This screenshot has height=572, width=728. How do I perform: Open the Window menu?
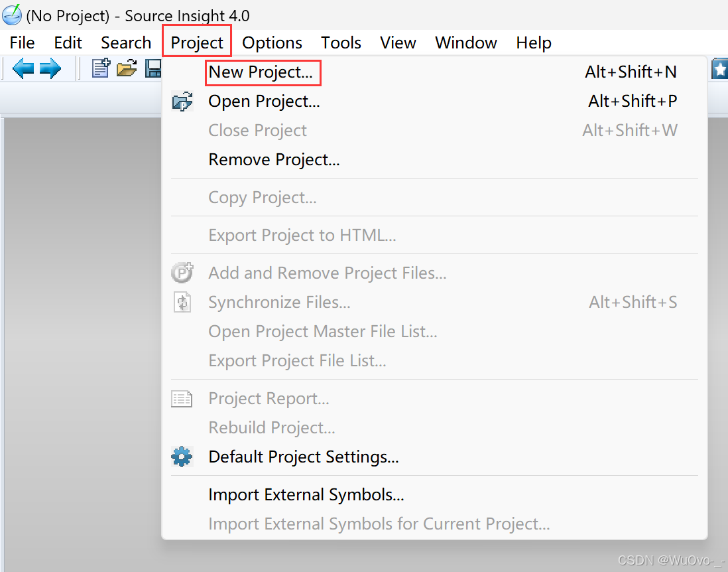[x=465, y=42]
